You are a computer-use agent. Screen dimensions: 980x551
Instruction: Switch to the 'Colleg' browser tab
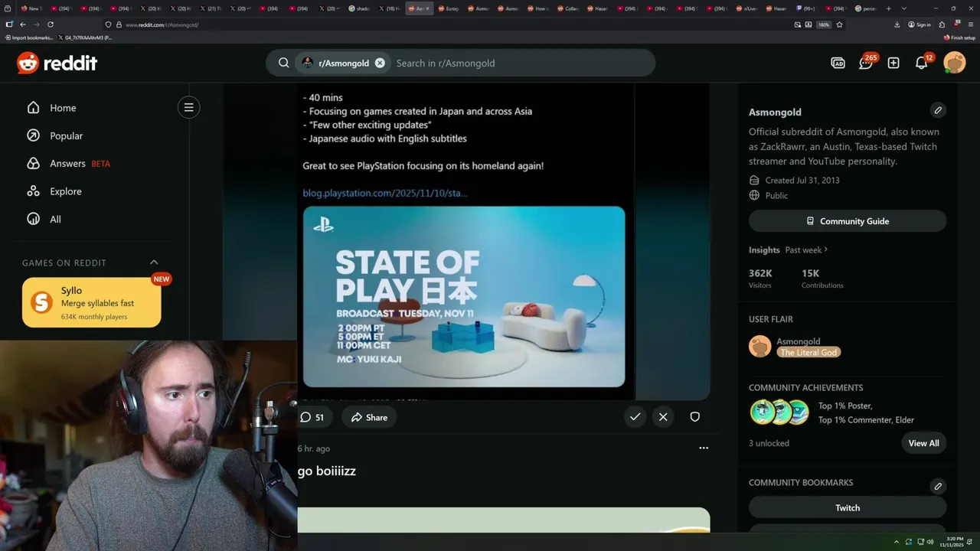pos(570,8)
